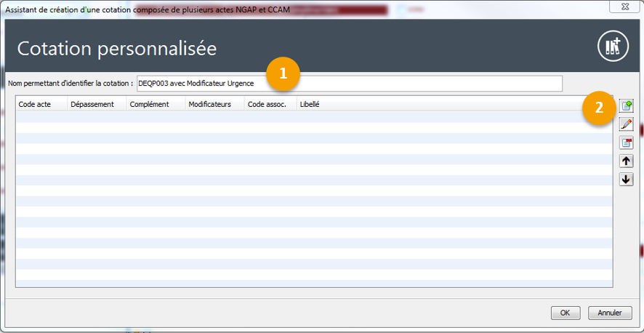Image resolution: width=644 pixels, height=333 pixels.
Task: Select the Modificateurs column header
Action: (214, 105)
